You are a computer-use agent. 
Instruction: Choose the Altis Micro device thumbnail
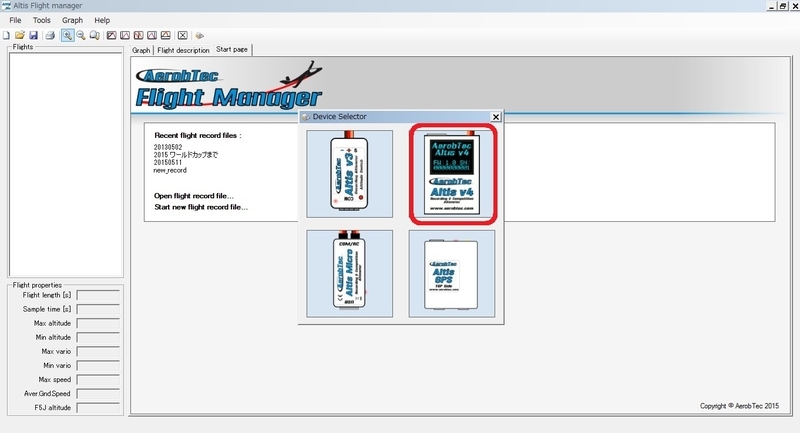click(x=349, y=273)
